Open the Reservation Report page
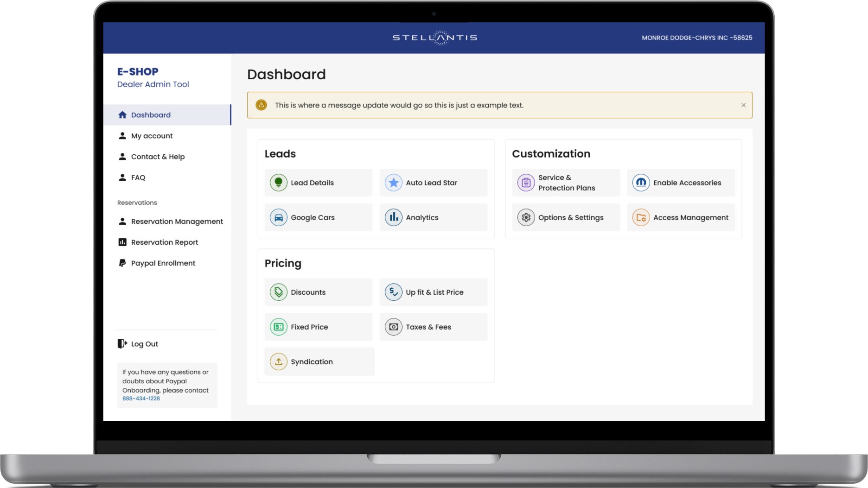The width and height of the screenshot is (868, 488). [x=164, y=242]
